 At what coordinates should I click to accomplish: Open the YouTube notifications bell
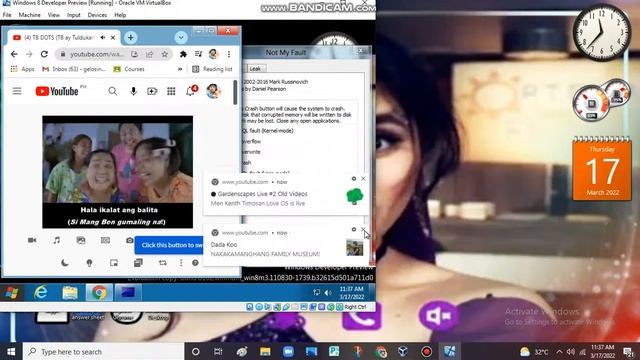191,91
